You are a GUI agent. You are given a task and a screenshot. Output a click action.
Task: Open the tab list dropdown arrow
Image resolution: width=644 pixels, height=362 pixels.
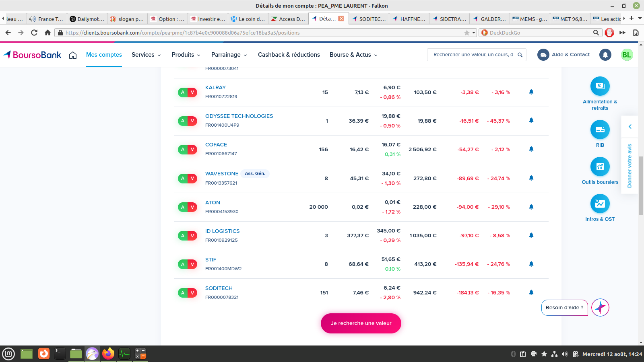pyautogui.click(x=640, y=19)
